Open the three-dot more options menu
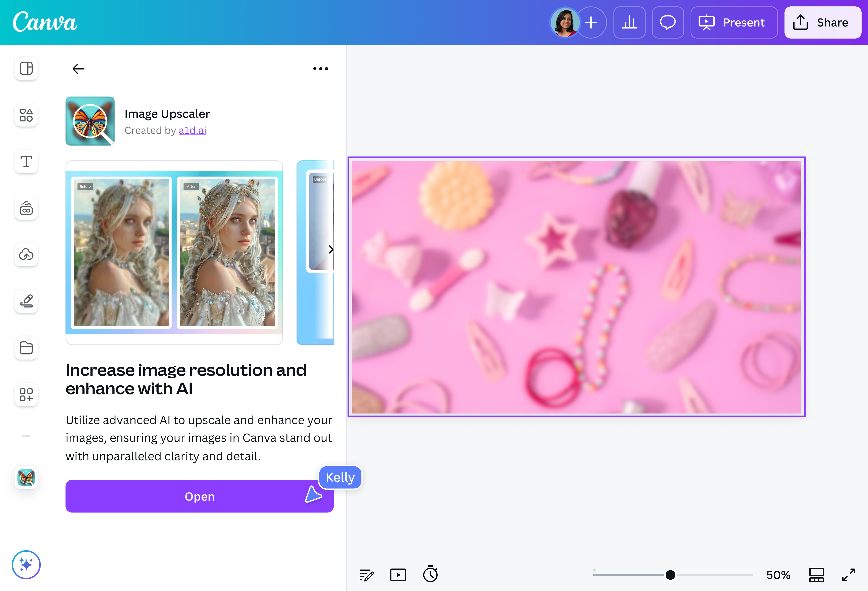 pyautogui.click(x=320, y=69)
